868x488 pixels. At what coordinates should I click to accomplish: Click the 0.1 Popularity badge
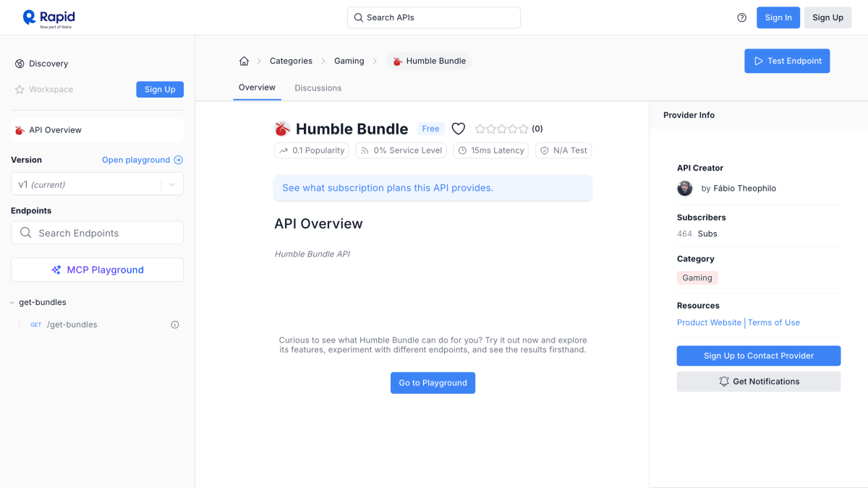click(x=312, y=150)
